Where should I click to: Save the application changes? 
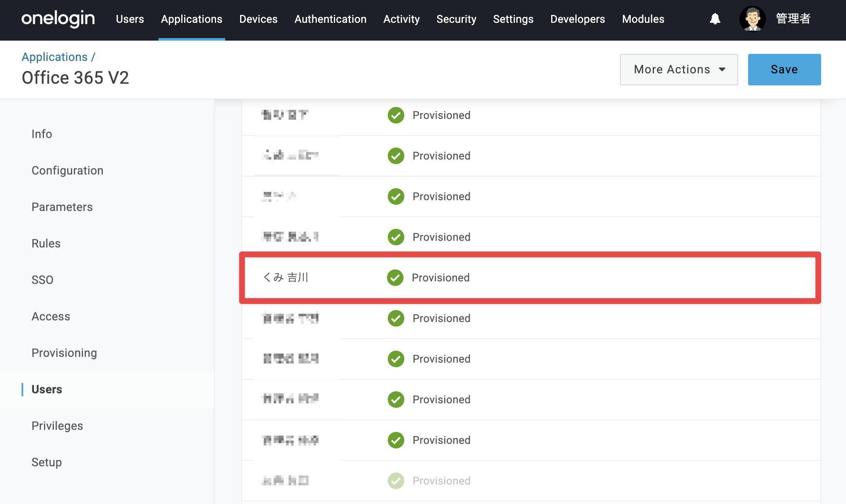click(x=784, y=70)
